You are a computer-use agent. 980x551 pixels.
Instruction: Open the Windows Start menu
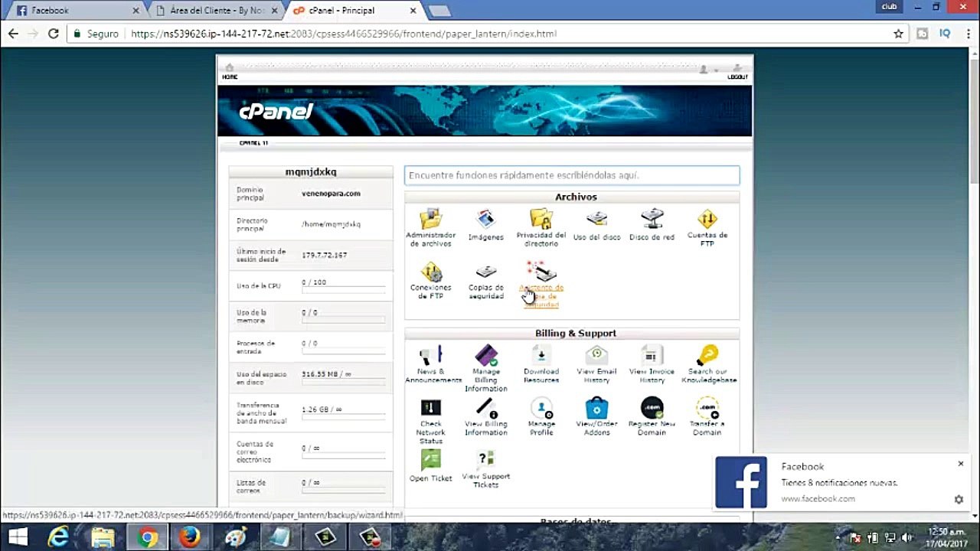(x=18, y=537)
